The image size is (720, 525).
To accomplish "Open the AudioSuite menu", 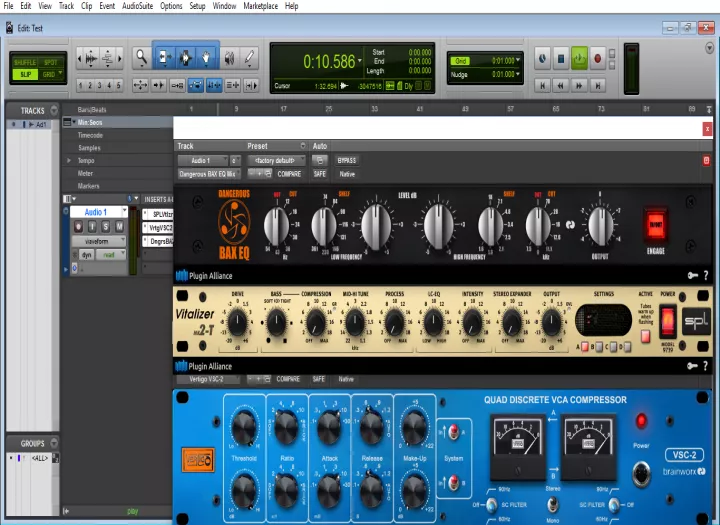I will click(137, 6).
